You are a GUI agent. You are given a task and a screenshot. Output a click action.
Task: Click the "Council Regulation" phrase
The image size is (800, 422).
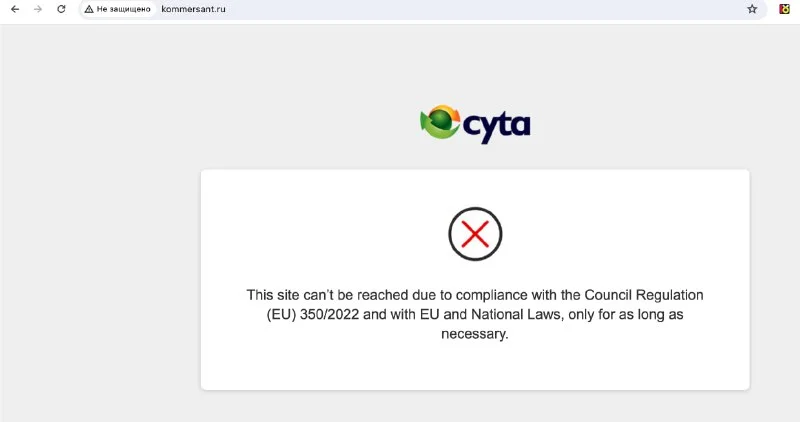pos(644,295)
